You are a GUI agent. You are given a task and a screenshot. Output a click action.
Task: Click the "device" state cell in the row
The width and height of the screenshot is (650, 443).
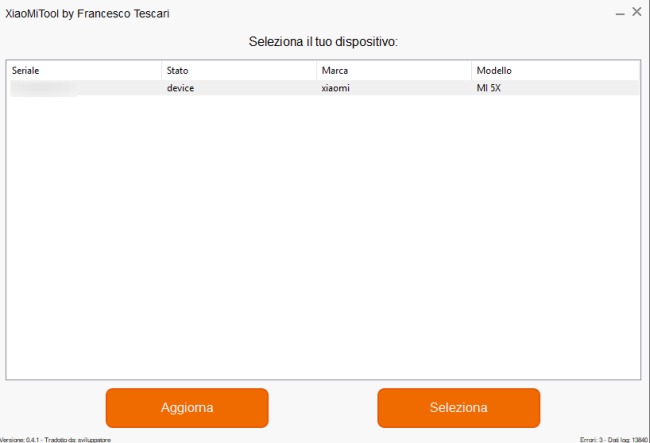click(x=180, y=88)
